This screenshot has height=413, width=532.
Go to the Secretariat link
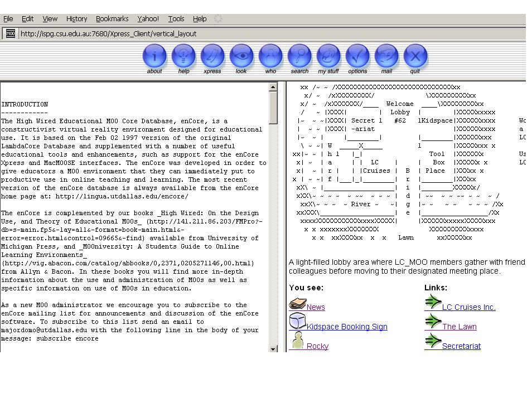pyautogui.click(x=461, y=346)
